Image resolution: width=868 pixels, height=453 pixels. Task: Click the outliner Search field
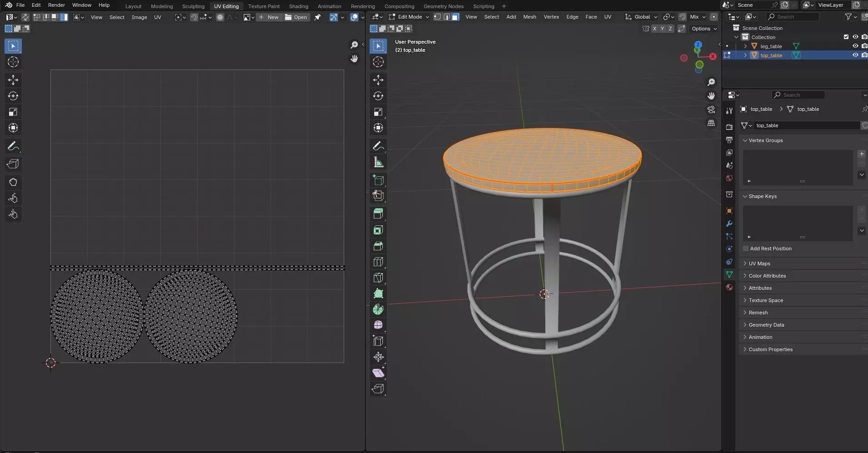(x=793, y=17)
